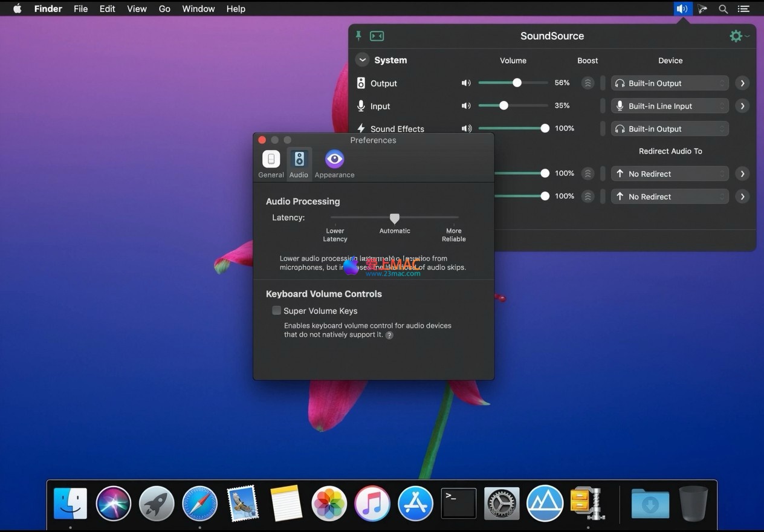Click the compact view icon in SoundSource

(x=377, y=36)
